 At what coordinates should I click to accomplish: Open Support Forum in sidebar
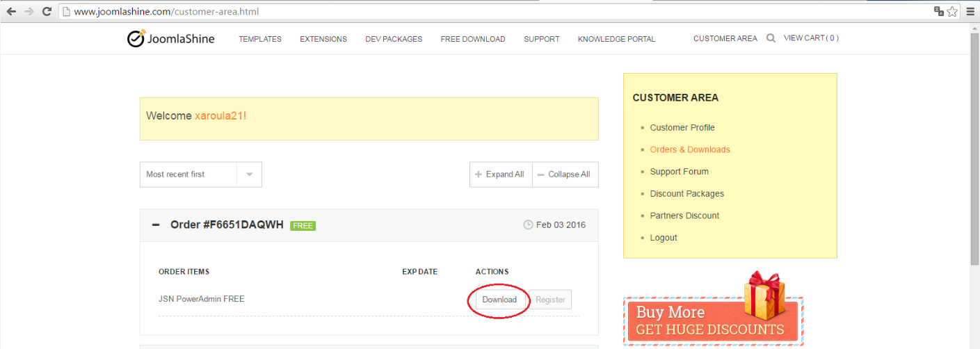click(680, 172)
